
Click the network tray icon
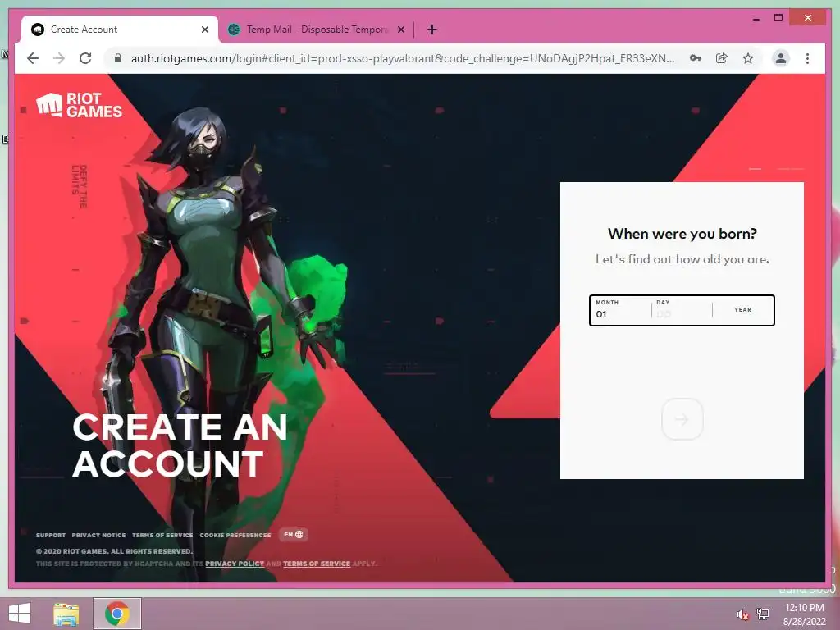tap(763, 614)
